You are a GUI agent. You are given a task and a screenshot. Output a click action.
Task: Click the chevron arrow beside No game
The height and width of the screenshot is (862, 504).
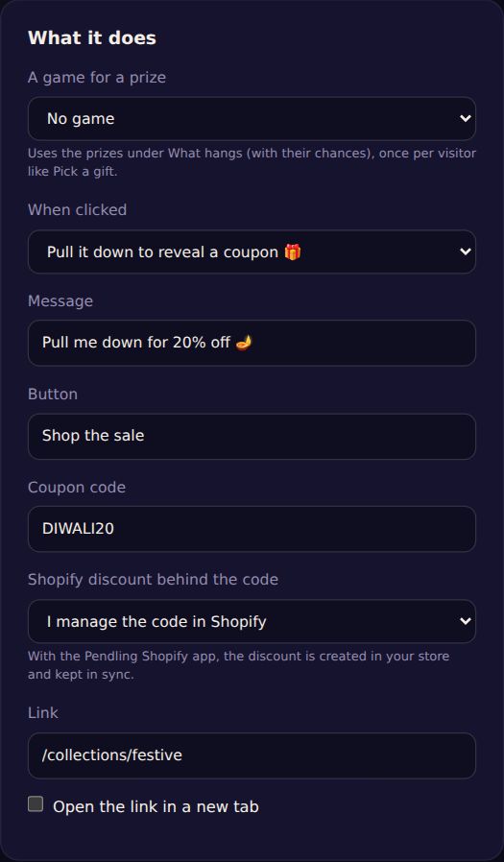coord(465,119)
